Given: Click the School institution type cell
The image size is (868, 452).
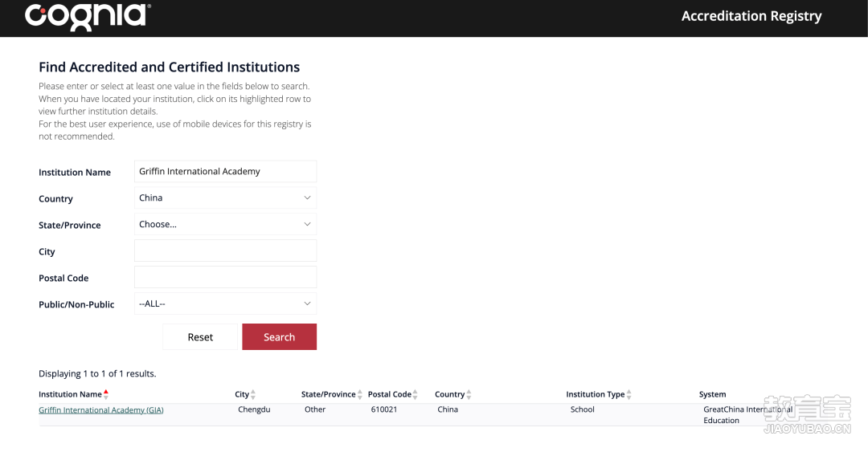Looking at the screenshot, I should tap(583, 409).
